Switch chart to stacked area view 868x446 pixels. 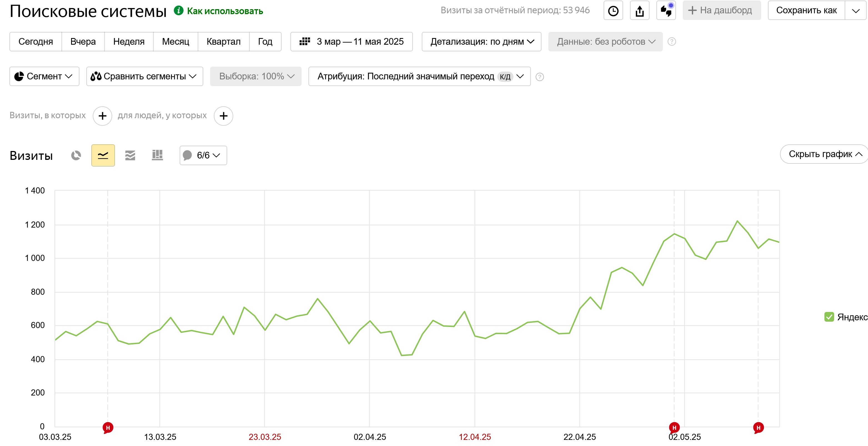coord(130,155)
